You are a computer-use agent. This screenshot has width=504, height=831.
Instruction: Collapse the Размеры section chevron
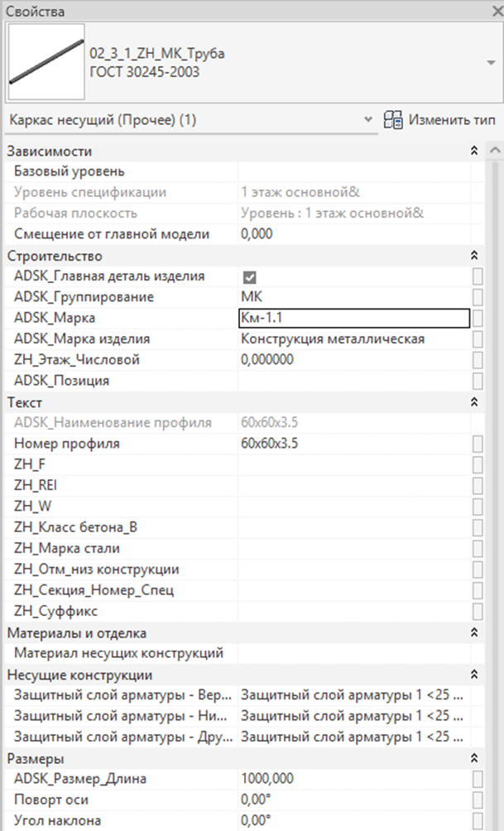click(x=474, y=758)
